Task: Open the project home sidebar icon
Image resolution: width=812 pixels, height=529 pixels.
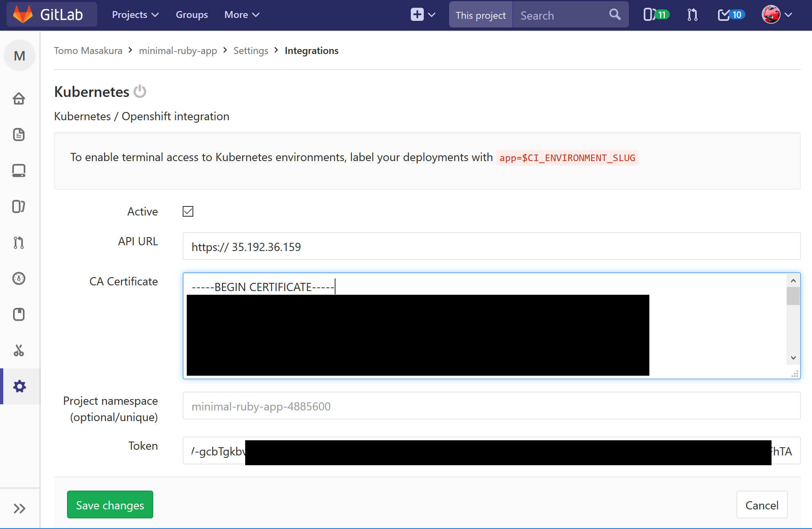Action: pyautogui.click(x=19, y=98)
